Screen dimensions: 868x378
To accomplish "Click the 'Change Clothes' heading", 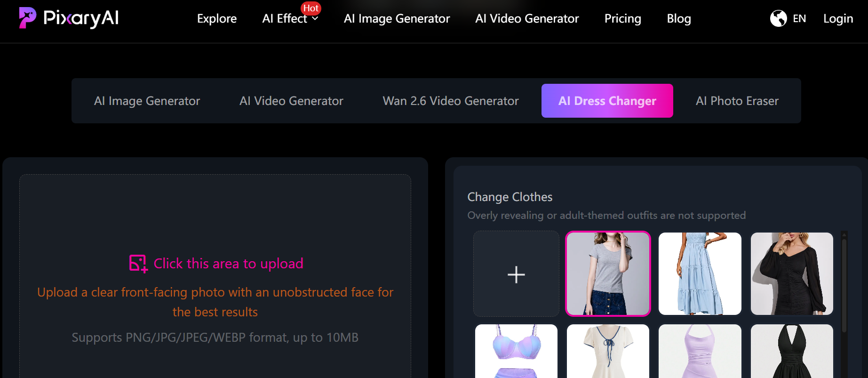I will tap(510, 197).
